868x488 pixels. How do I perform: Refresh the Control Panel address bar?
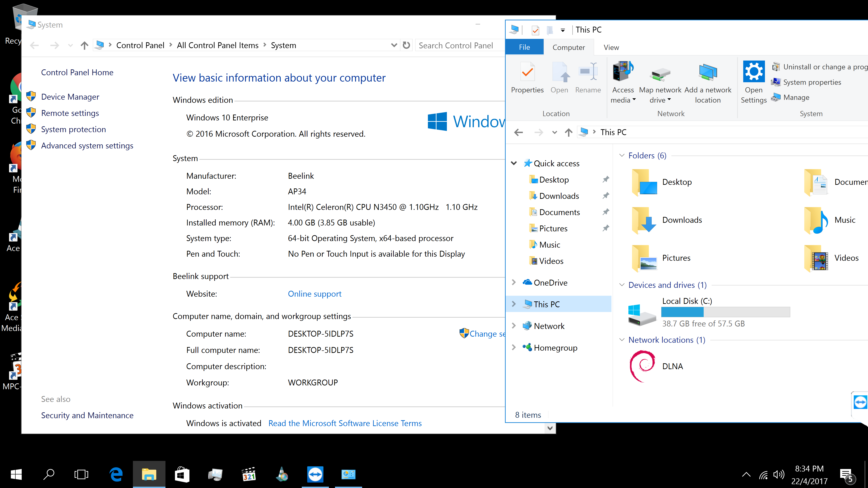point(406,45)
